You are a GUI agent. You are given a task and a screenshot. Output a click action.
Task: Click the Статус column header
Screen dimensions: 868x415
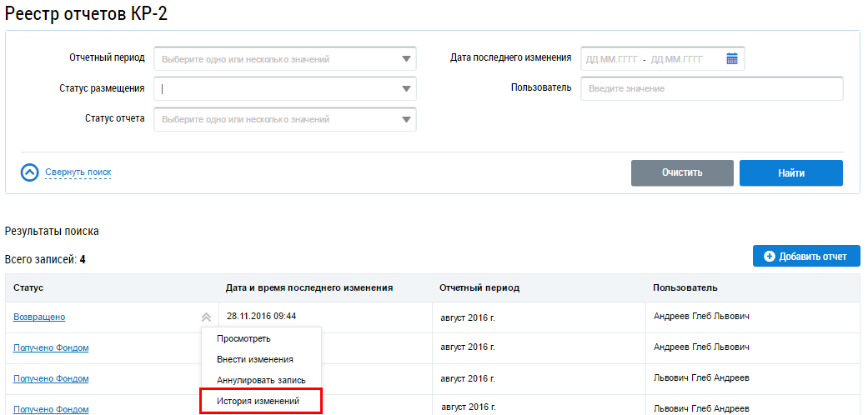point(28,288)
